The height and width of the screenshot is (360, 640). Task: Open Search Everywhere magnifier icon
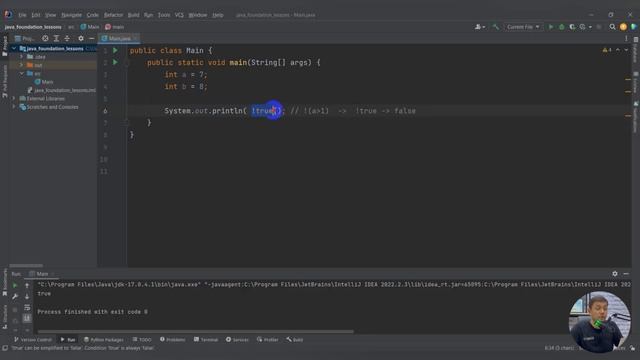(612, 27)
